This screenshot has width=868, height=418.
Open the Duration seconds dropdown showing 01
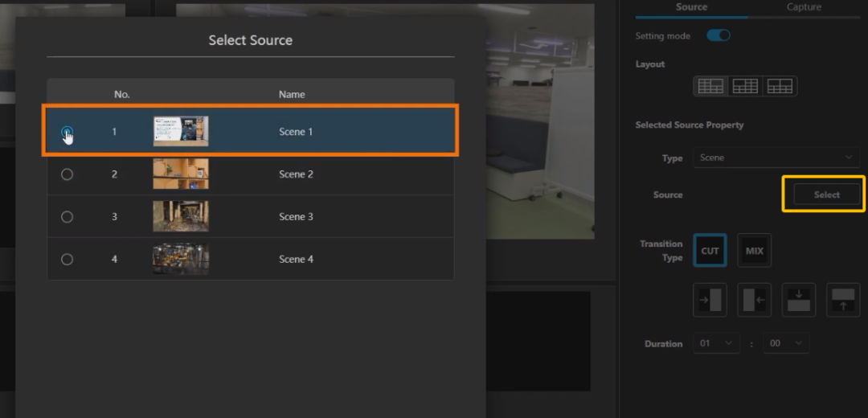point(716,343)
